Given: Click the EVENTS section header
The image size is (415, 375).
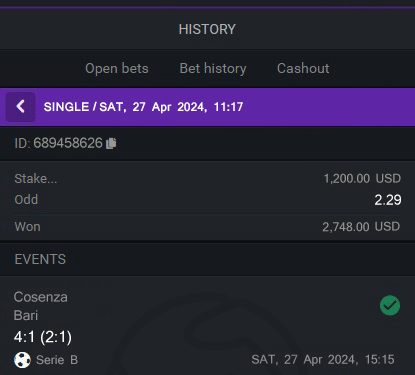Looking at the screenshot, I should click(x=40, y=259).
